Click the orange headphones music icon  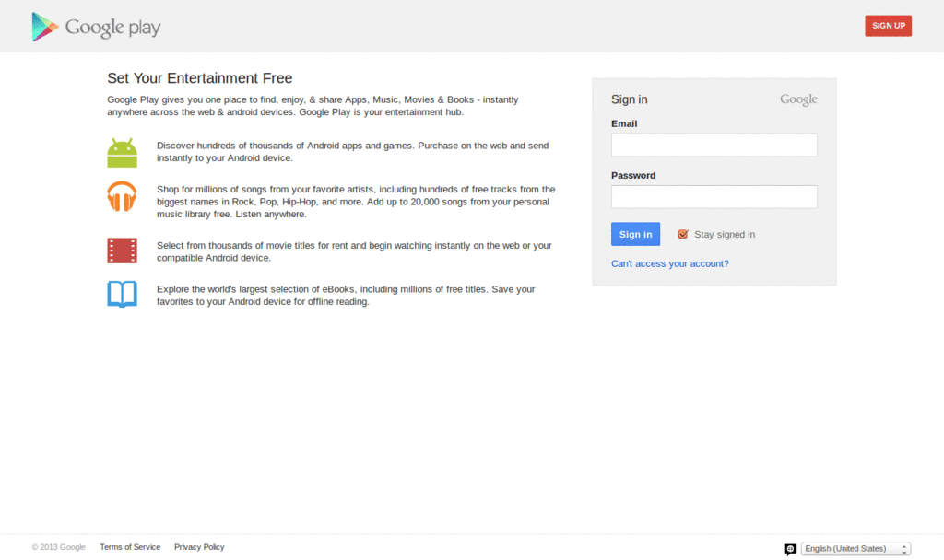point(123,196)
